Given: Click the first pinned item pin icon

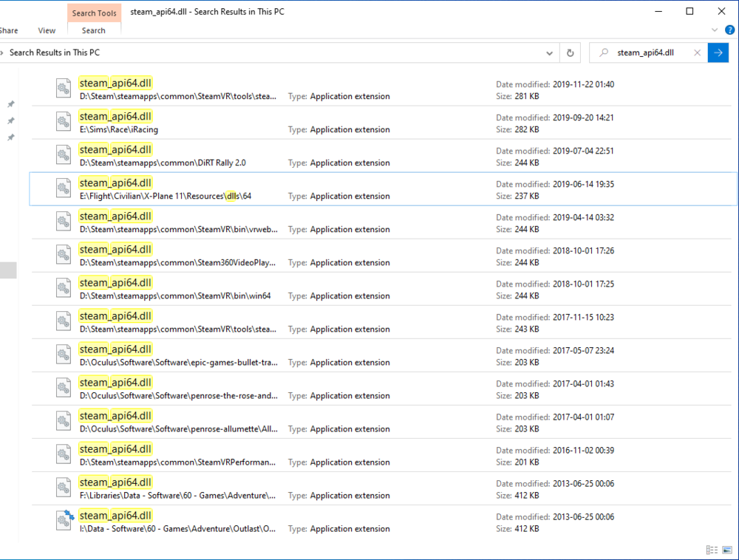Looking at the screenshot, I should pyautogui.click(x=11, y=103).
